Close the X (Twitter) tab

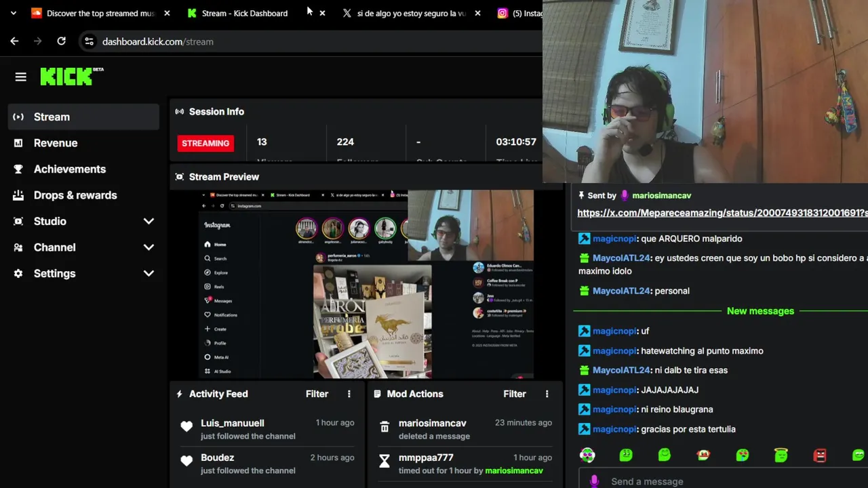pyautogui.click(x=477, y=13)
